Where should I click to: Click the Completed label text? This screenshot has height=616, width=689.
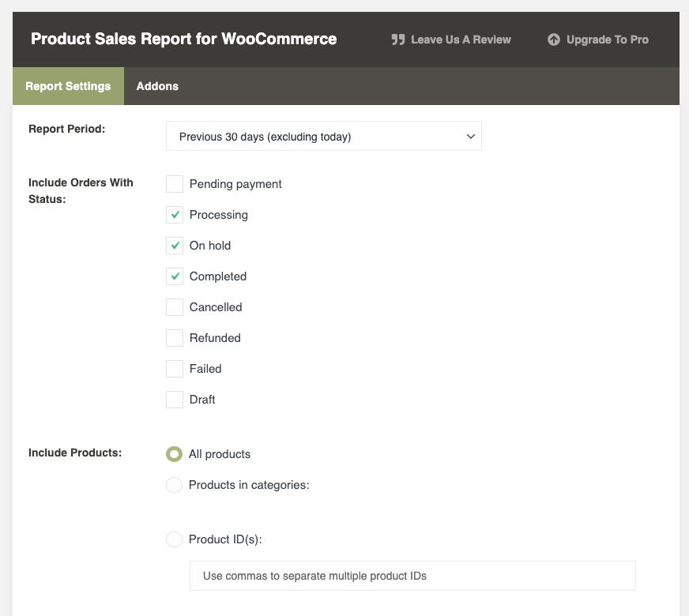point(218,276)
